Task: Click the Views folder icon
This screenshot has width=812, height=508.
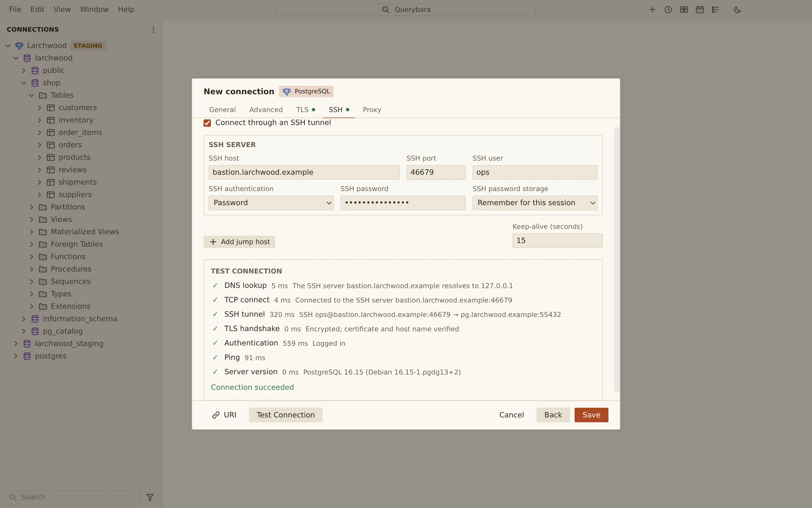Action: coord(43,220)
